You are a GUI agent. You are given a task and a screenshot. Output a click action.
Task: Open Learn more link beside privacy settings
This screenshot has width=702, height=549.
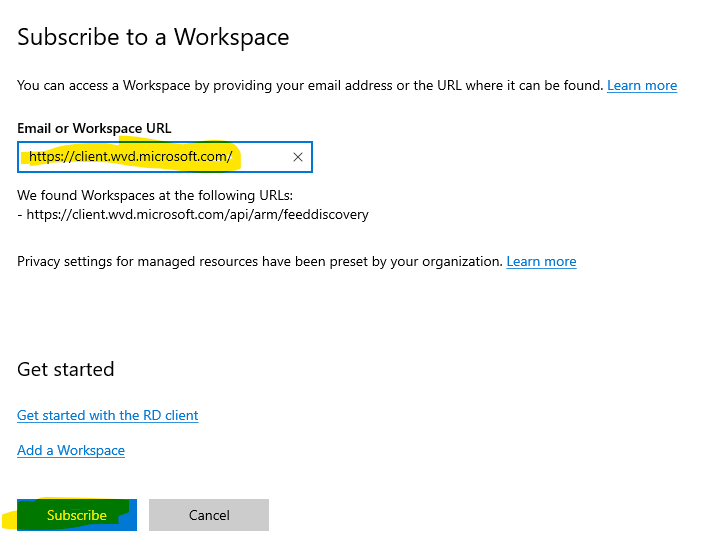[x=541, y=261]
